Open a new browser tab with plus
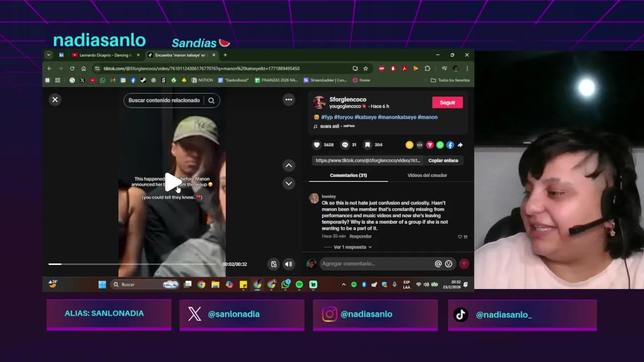 (x=225, y=55)
